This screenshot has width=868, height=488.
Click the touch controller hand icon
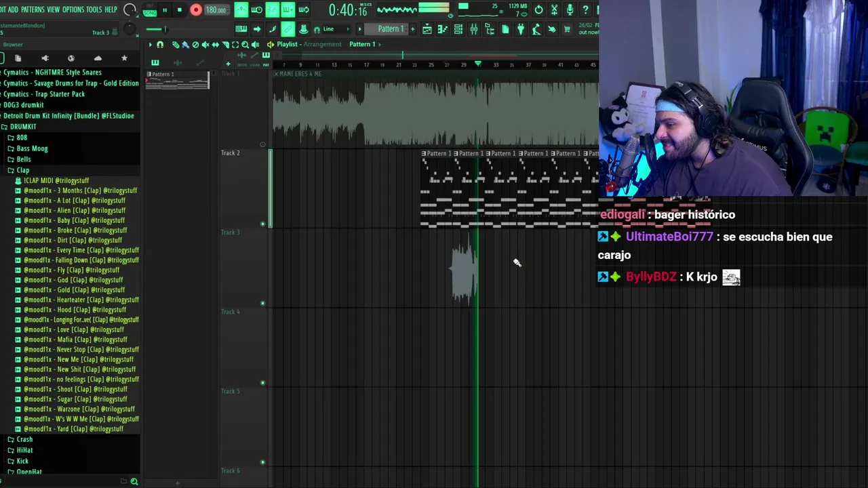pyautogui.click(x=552, y=28)
